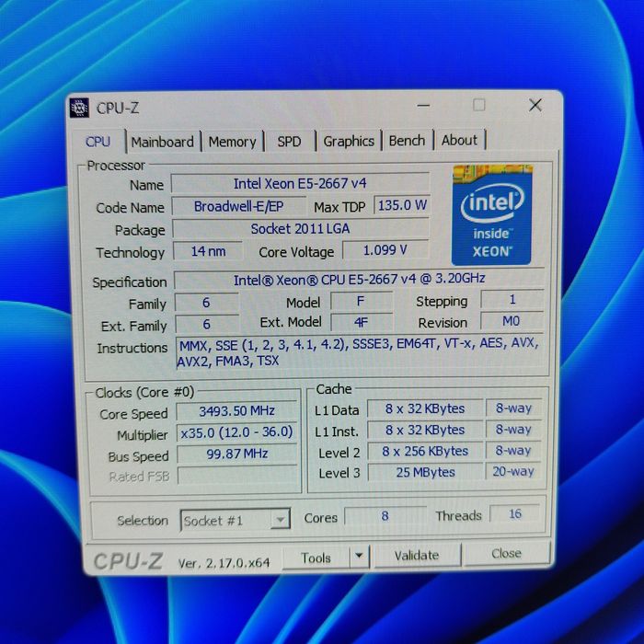The image size is (644, 644).
Task: Click the Core Voltage value 1.099 V
Action: (385, 249)
